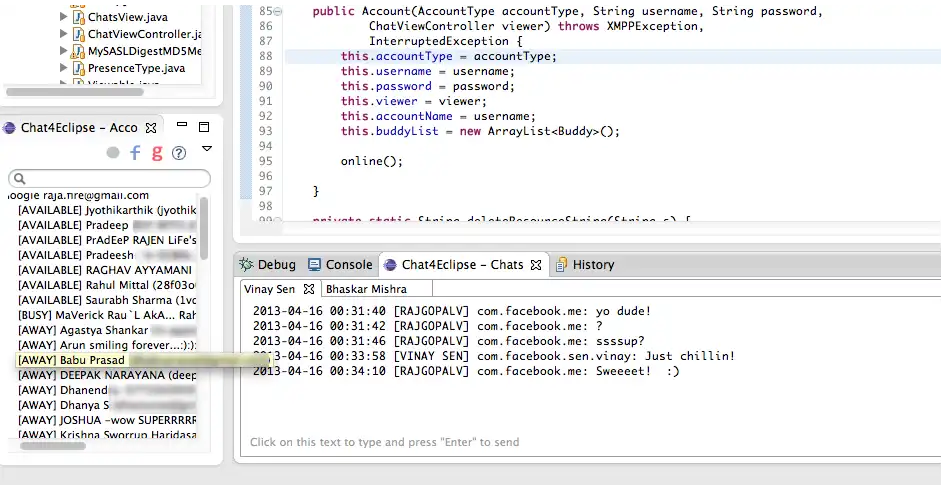The width and height of the screenshot is (942, 485).
Task: Click code line 'online();' in editor
Action: pyautogui.click(x=371, y=161)
